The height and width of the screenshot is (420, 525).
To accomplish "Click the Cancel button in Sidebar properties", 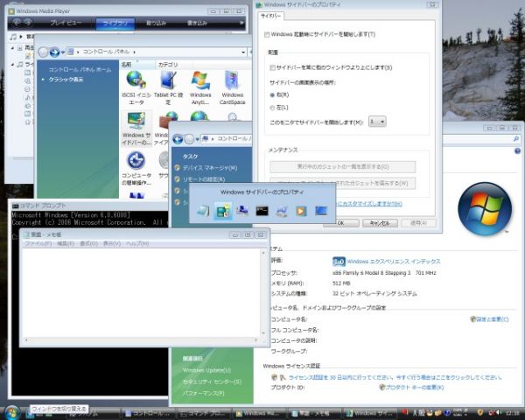I will 376,223.
